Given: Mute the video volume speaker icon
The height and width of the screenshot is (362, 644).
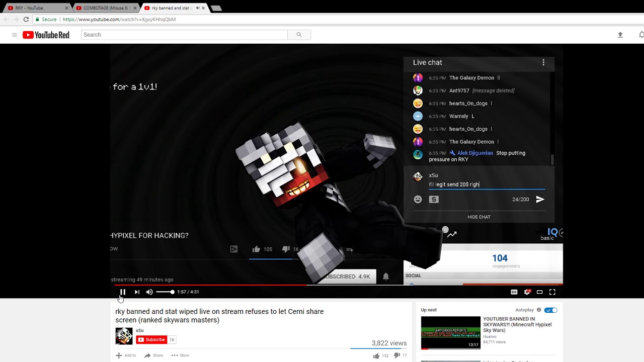Looking at the screenshot, I should click(x=149, y=292).
